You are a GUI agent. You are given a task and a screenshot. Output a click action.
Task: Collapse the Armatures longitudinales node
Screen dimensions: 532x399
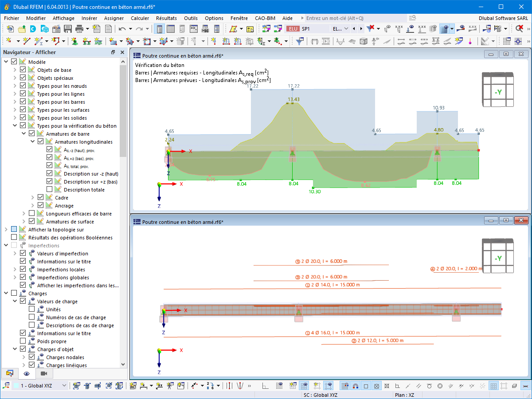32,142
